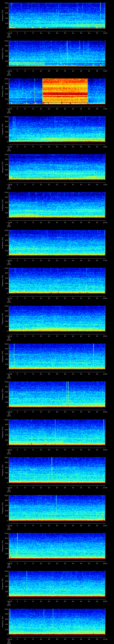Click the 45 s tick label under the 1:30:00 spectrogram
This screenshot has height=644, width=114.
click(81, 639)
